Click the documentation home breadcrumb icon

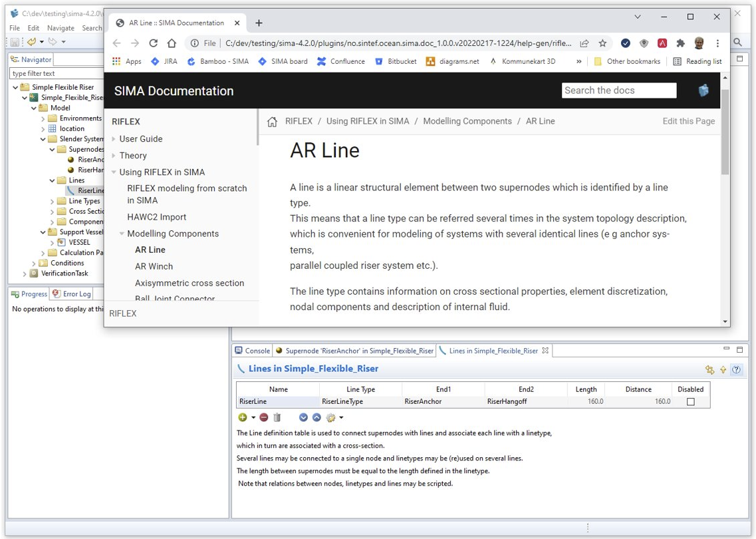pyautogui.click(x=272, y=122)
